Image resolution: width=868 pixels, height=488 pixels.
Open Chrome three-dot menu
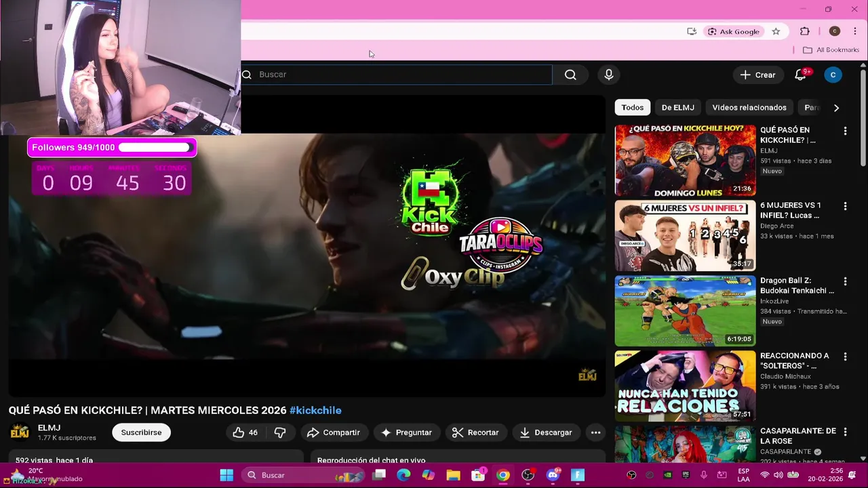tap(854, 31)
